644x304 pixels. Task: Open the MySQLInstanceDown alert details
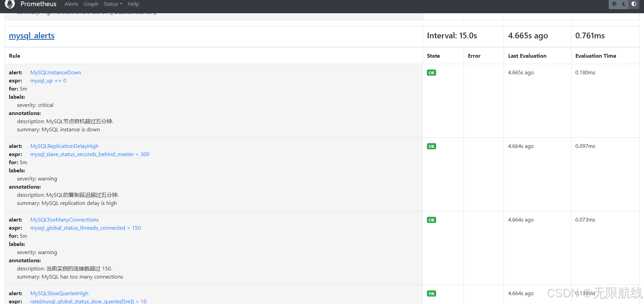point(56,72)
